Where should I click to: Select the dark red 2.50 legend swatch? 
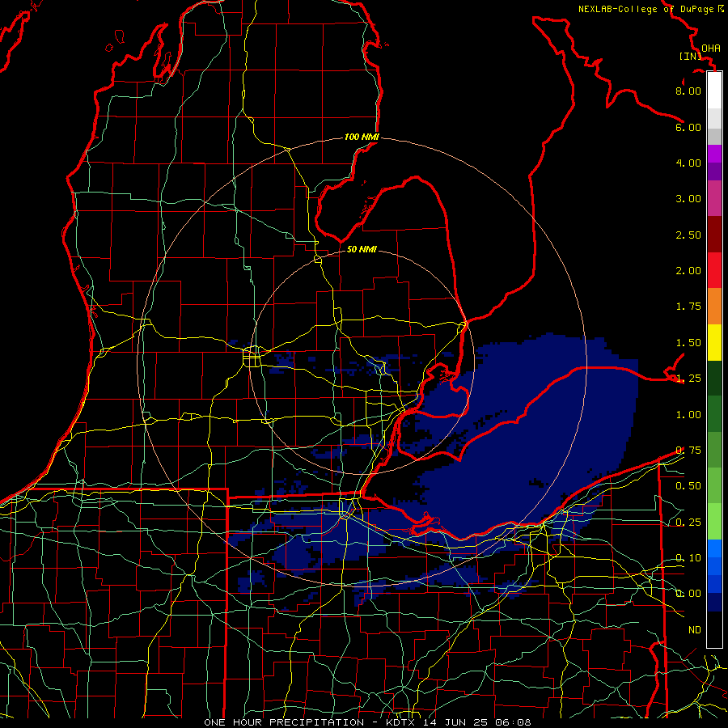click(714, 235)
